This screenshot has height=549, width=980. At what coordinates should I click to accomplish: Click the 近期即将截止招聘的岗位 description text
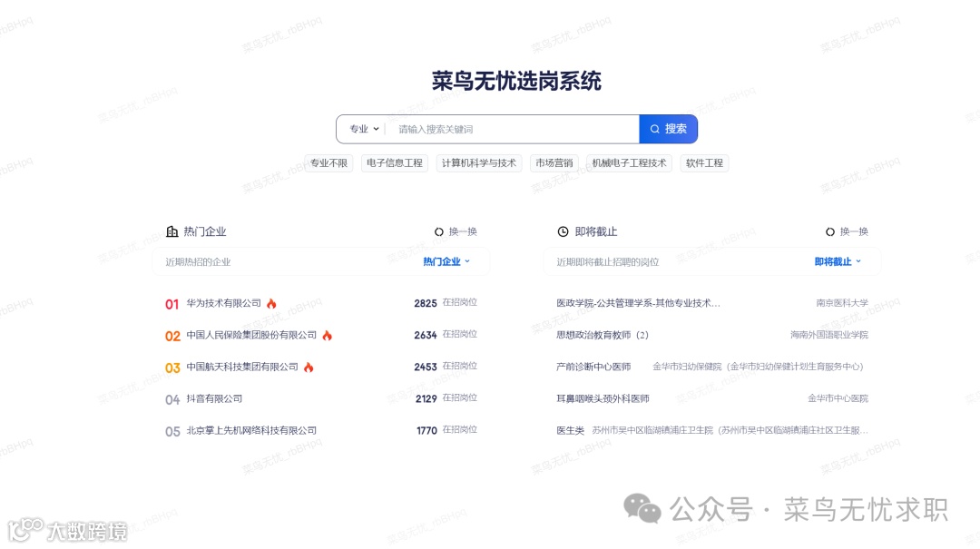[x=607, y=262]
